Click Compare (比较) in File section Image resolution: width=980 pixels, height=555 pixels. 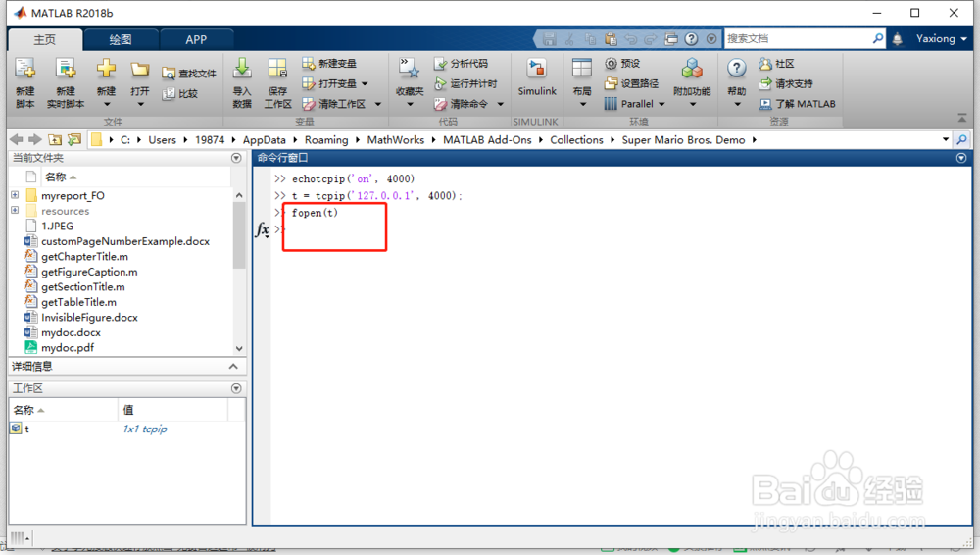[180, 94]
